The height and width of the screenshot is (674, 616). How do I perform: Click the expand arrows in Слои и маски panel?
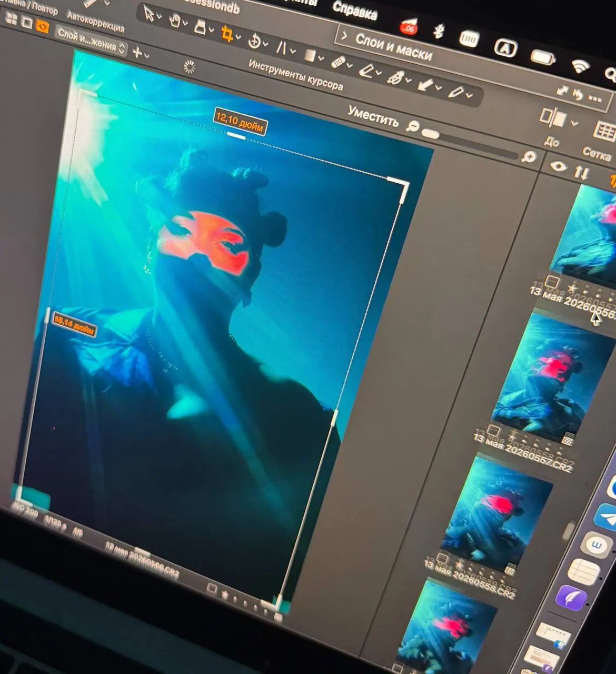(563, 91)
